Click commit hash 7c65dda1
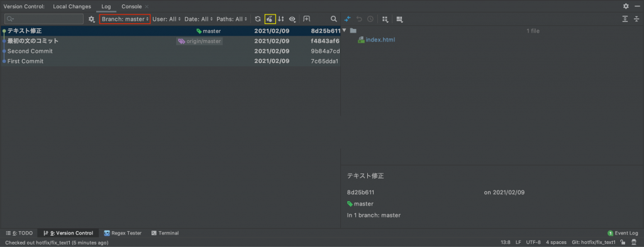644x247 pixels. pos(325,61)
